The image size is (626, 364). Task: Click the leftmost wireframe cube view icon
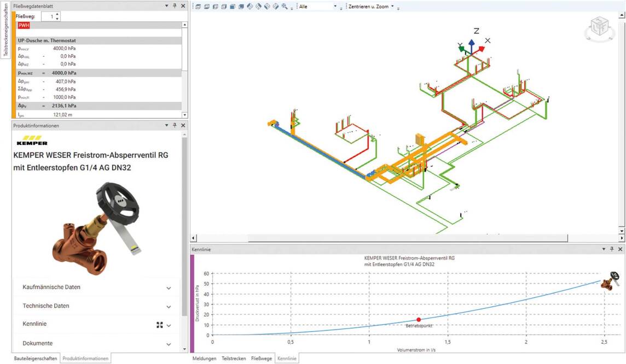(x=198, y=7)
